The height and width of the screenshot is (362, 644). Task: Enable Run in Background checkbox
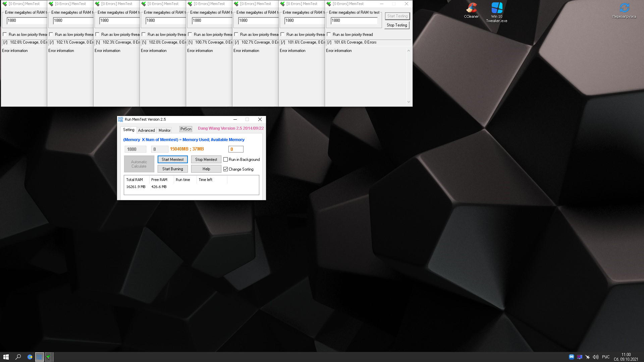226,160
